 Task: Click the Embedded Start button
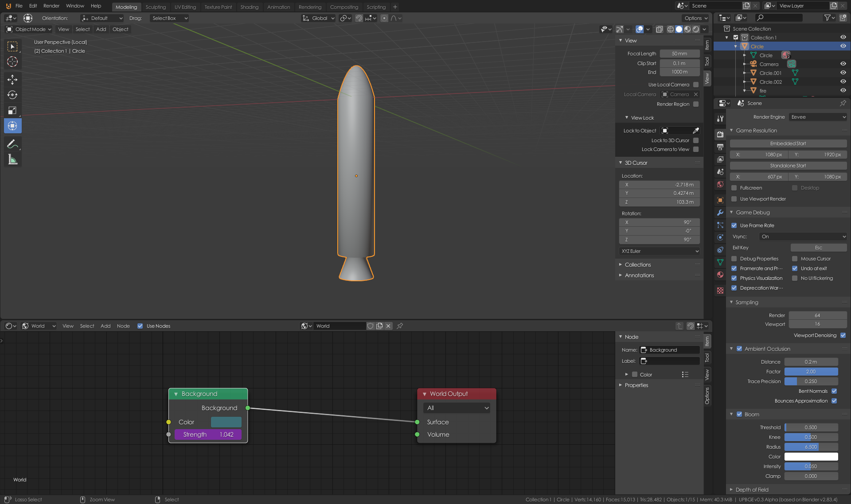pos(788,143)
